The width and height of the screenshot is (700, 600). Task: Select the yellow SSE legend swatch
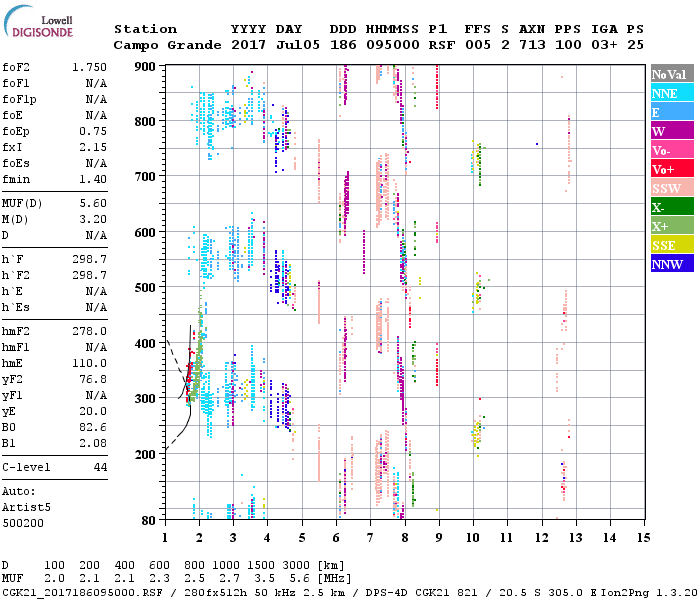(x=669, y=245)
